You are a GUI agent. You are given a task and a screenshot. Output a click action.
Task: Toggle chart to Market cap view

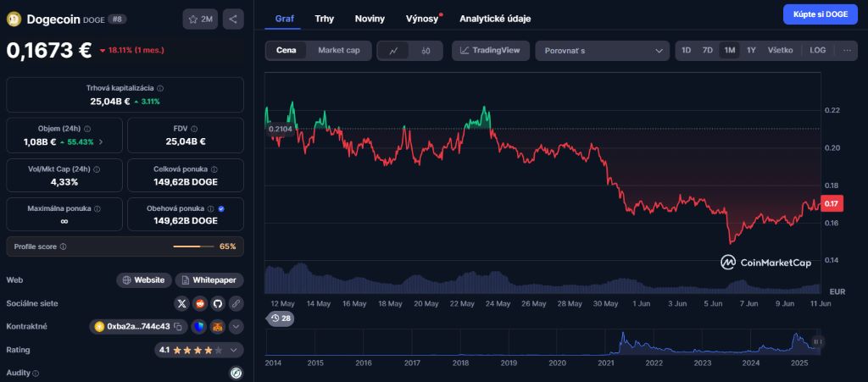coord(338,51)
